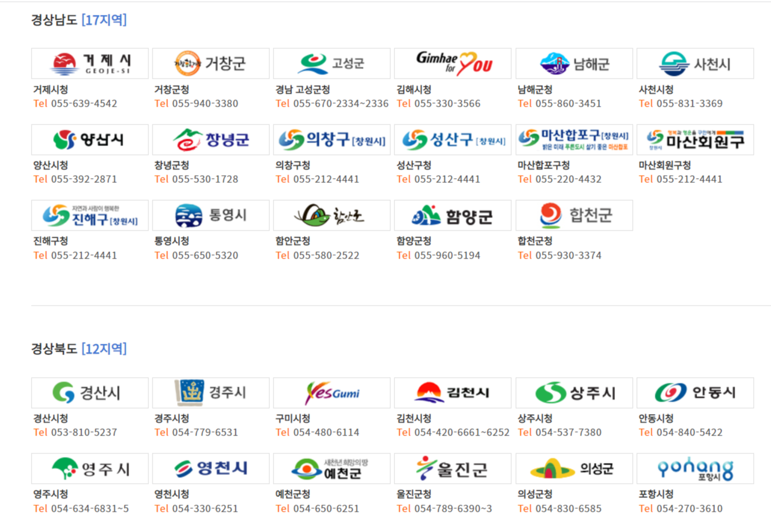Open the 울진군 logo banner
The width and height of the screenshot is (771, 532).
pos(453,469)
